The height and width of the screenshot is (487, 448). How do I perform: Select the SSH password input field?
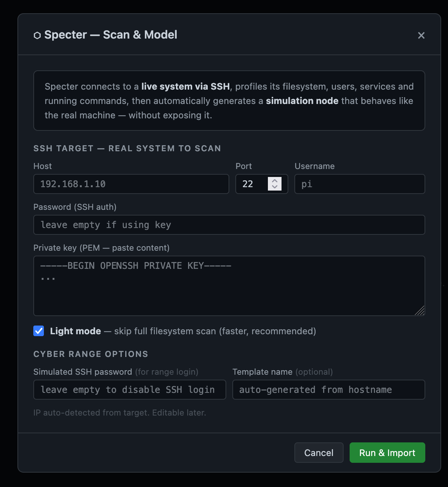coord(229,225)
